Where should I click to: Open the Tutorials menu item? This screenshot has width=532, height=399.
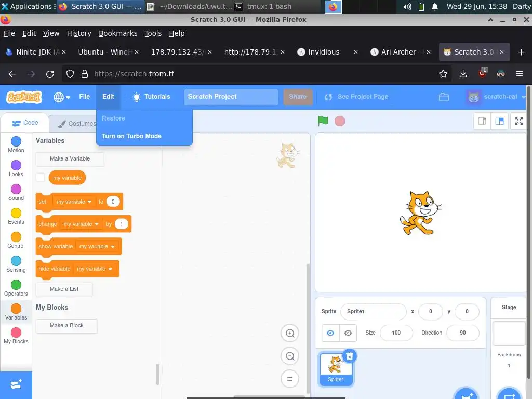[x=151, y=97]
